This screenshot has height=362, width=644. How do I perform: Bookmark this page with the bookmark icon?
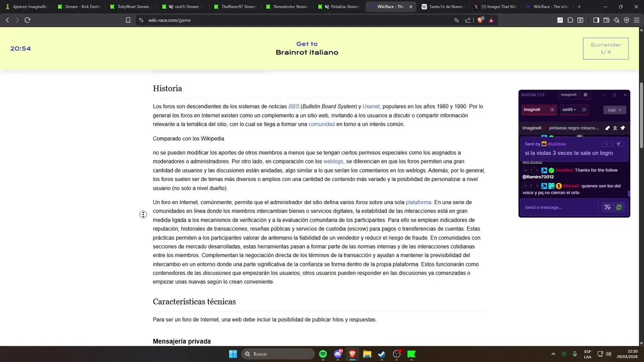pos(128,20)
